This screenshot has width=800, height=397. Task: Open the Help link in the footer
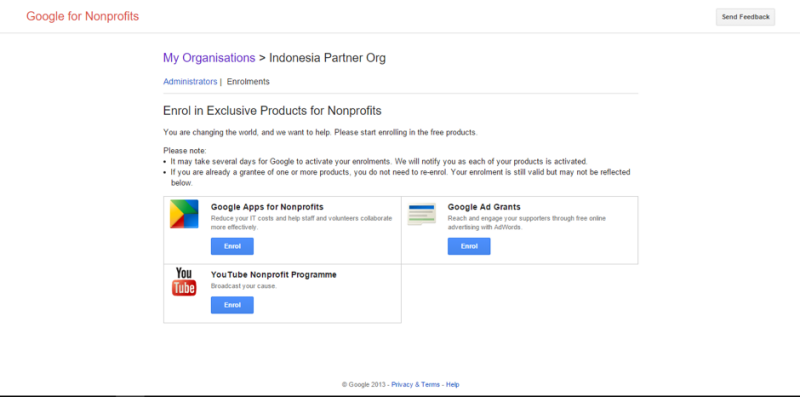click(453, 384)
